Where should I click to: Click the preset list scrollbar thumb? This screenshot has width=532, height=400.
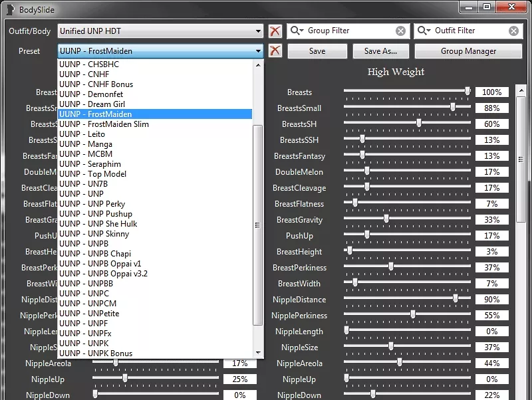point(257,225)
